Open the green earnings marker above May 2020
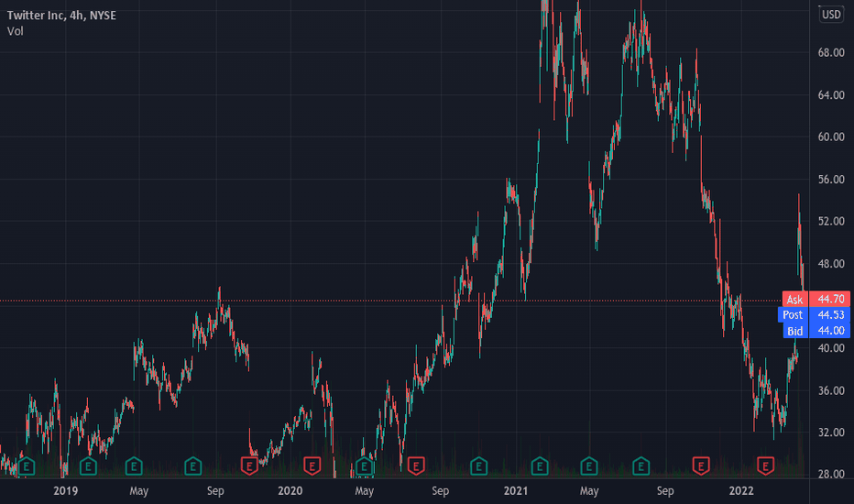The image size is (854, 504). pyautogui.click(x=364, y=466)
